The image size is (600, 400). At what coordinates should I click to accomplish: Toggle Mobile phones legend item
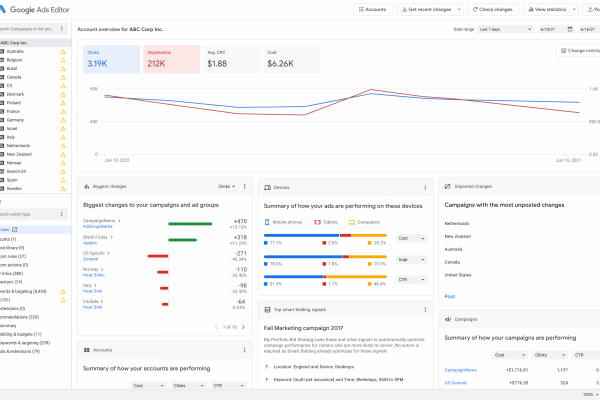[283, 222]
